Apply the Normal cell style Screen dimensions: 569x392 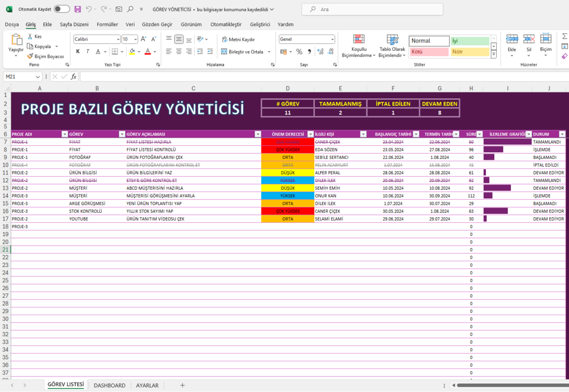pyautogui.click(x=429, y=41)
